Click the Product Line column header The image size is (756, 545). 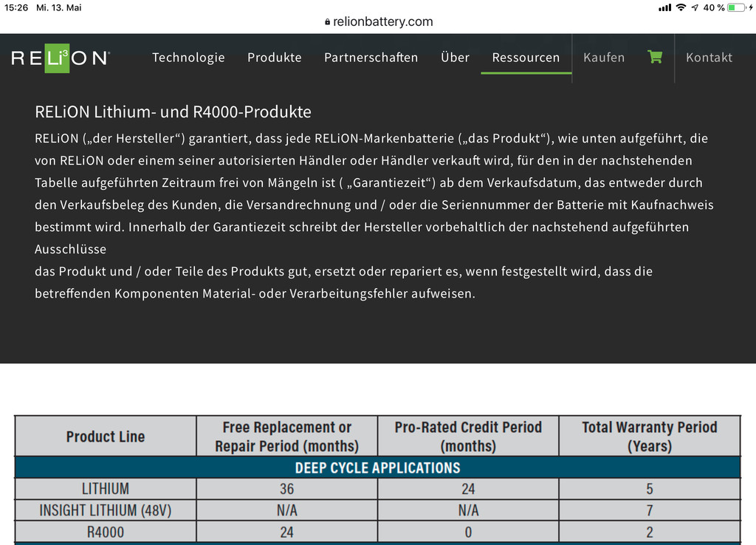(x=106, y=436)
